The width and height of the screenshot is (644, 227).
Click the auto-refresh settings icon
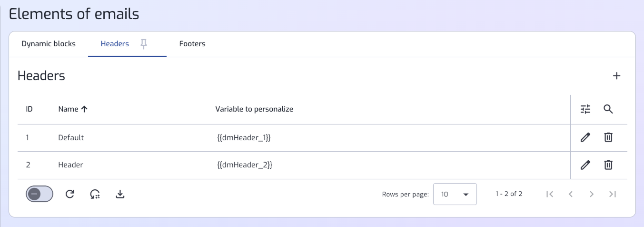[x=95, y=194]
